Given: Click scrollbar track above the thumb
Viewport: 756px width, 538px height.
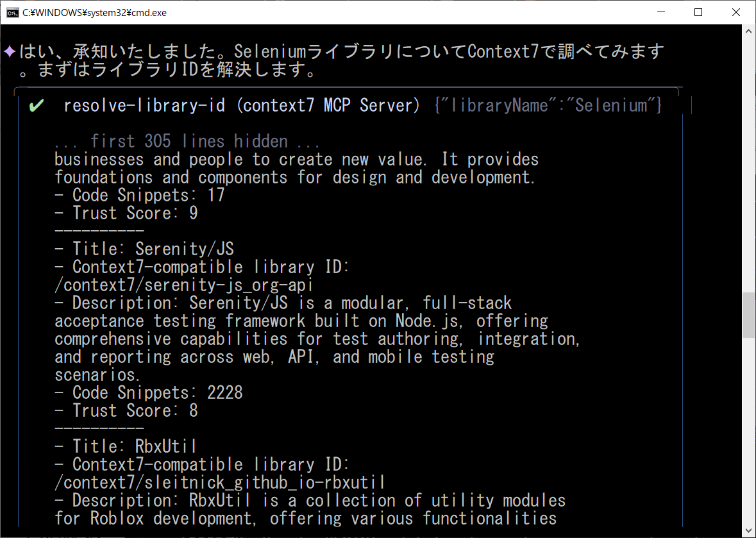Looking at the screenshot, I should click(x=749, y=160).
